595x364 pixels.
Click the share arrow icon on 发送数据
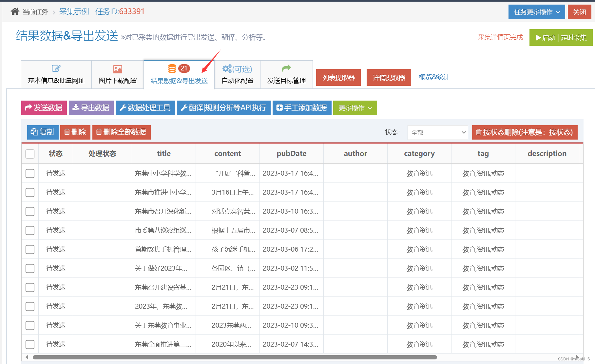pyautogui.click(x=29, y=107)
